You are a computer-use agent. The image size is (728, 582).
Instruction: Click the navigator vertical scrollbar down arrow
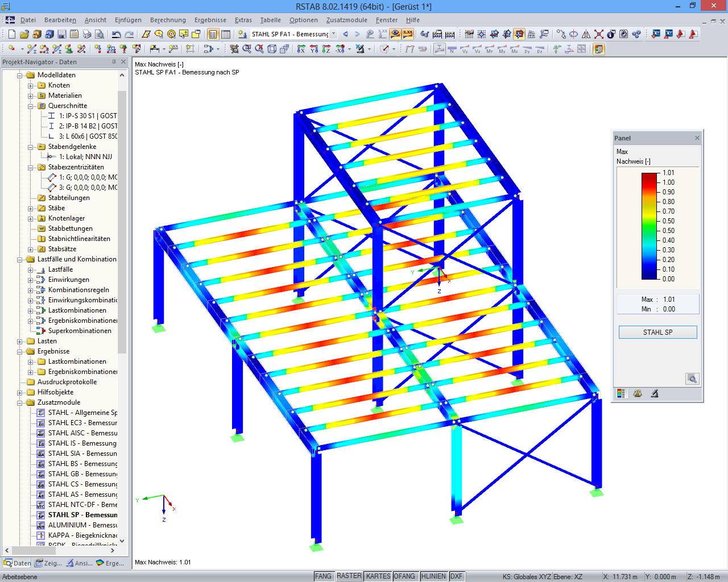point(122,541)
